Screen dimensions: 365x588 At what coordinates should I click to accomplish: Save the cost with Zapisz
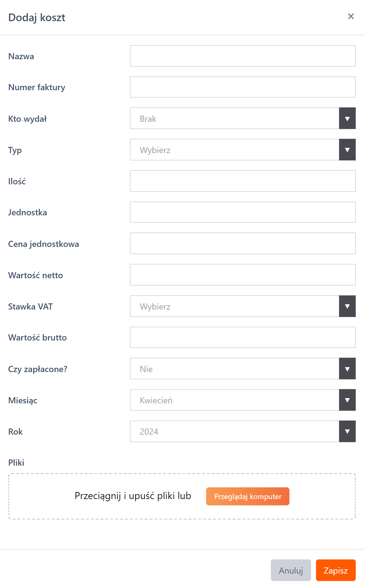[x=336, y=570]
